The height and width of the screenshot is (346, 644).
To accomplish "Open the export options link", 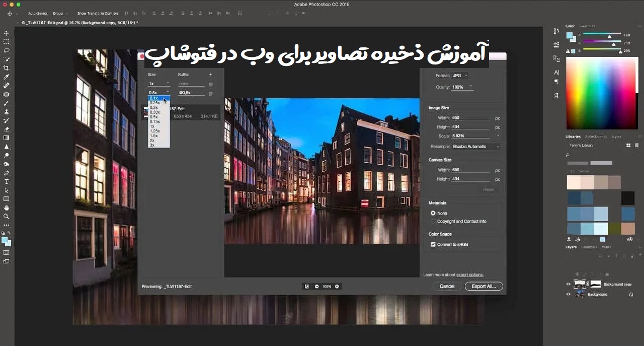I will tap(470, 275).
